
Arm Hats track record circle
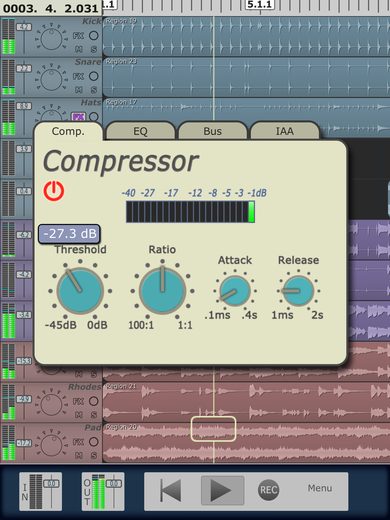pyautogui.click(x=94, y=117)
